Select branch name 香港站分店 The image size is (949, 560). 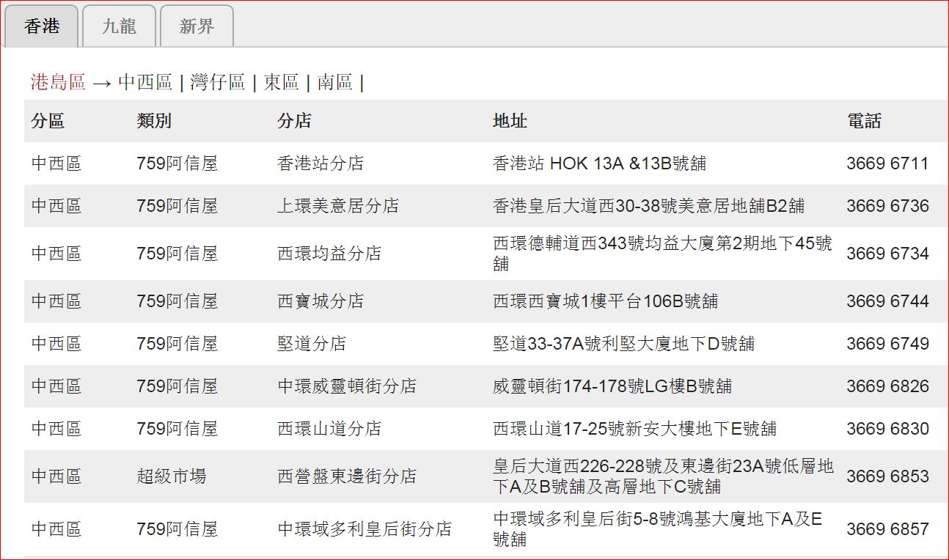pos(320,163)
